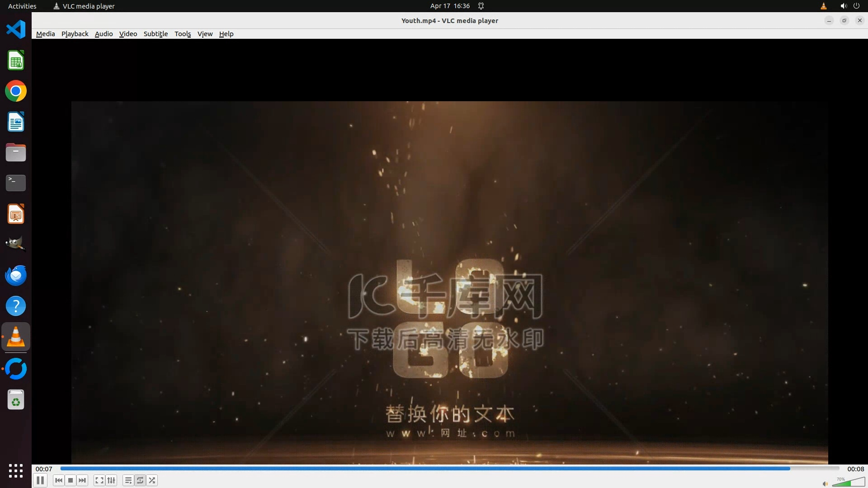Expand the Tools menu
The image size is (868, 488).
(x=183, y=34)
